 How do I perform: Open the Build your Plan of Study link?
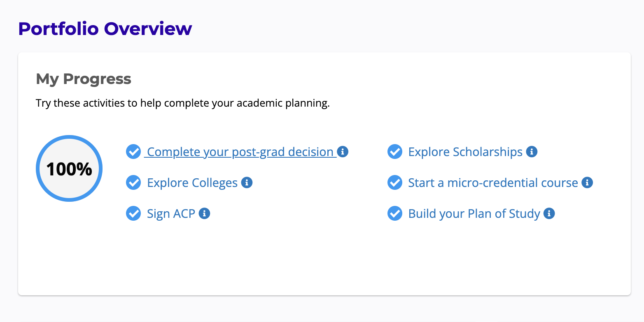pyautogui.click(x=474, y=214)
